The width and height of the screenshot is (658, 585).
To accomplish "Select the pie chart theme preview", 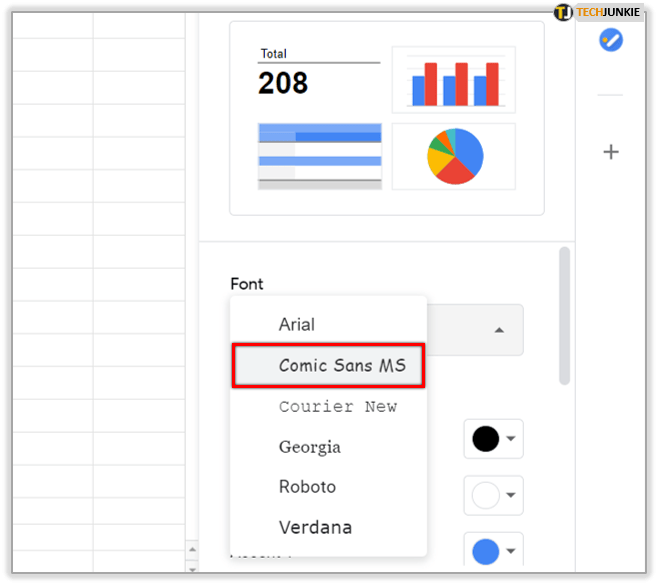I will pos(454,156).
